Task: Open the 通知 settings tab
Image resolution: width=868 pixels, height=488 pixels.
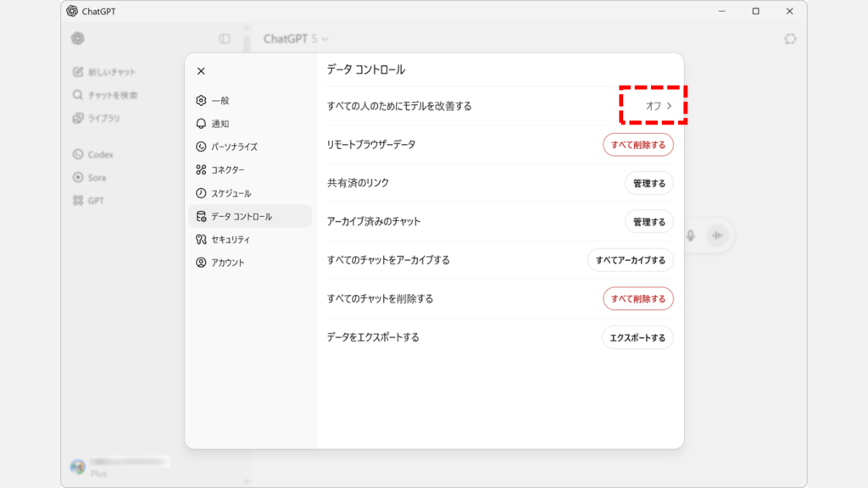Action: (x=250, y=124)
